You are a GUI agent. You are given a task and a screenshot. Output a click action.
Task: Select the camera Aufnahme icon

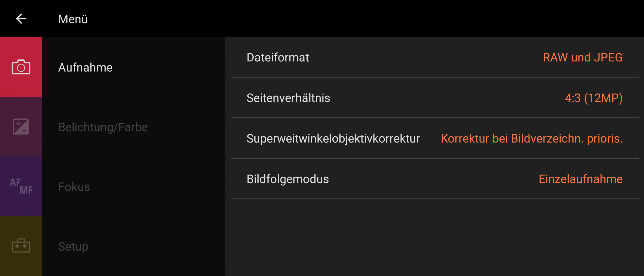click(21, 67)
